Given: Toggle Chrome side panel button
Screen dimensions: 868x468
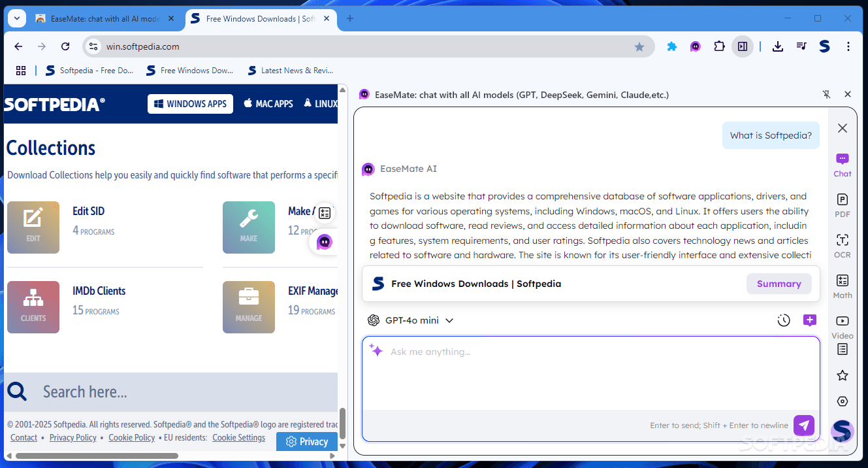Looking at the screenshot, I should pyautogui.click(x=743, y=46).
